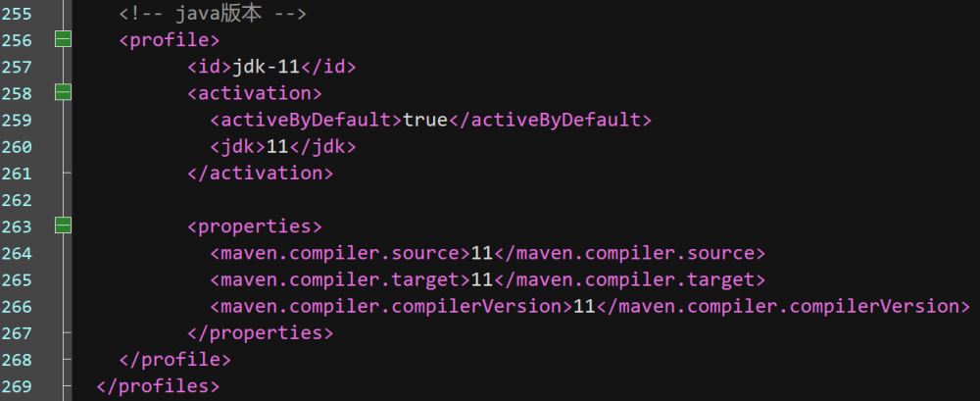The height and width of the screenshot is (401, 980).
Task: Collapse the properties block fold marker
Action: click(x=63, y=226)
